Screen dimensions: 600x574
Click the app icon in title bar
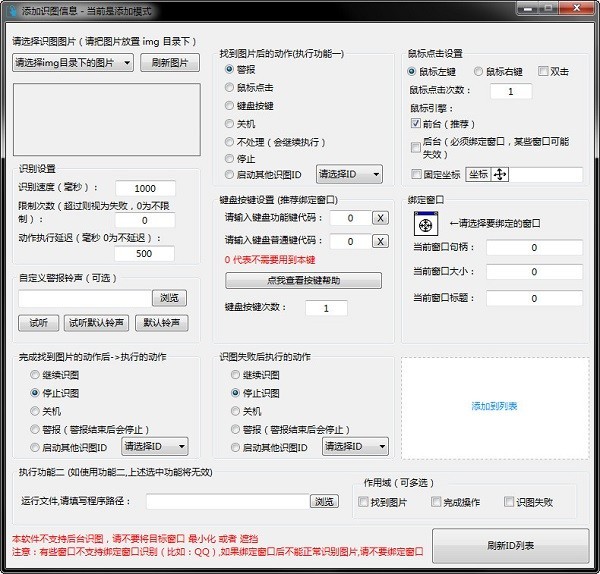pos(12,11)
